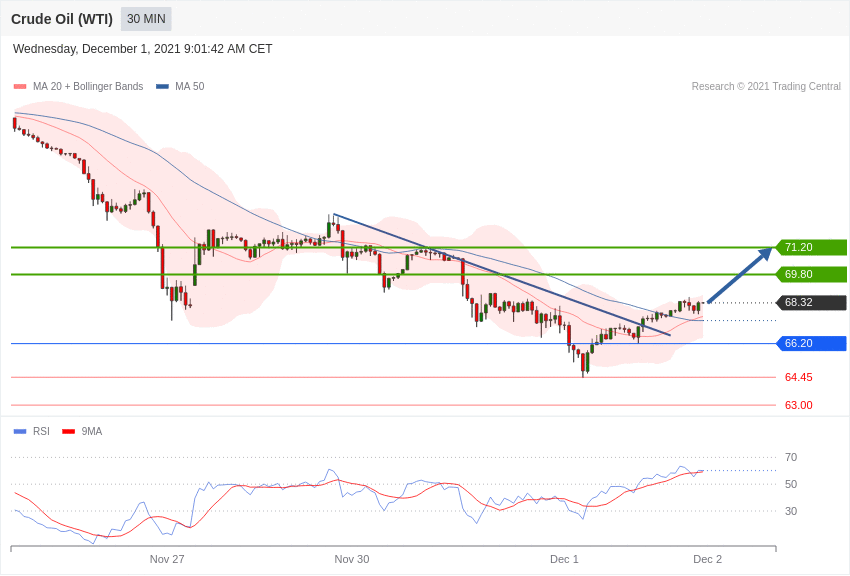Click the Nov 30 date marker
Image resolution: width=850 pixels, height=576 pixels.
pyautogui.click(x=352, y=559)
